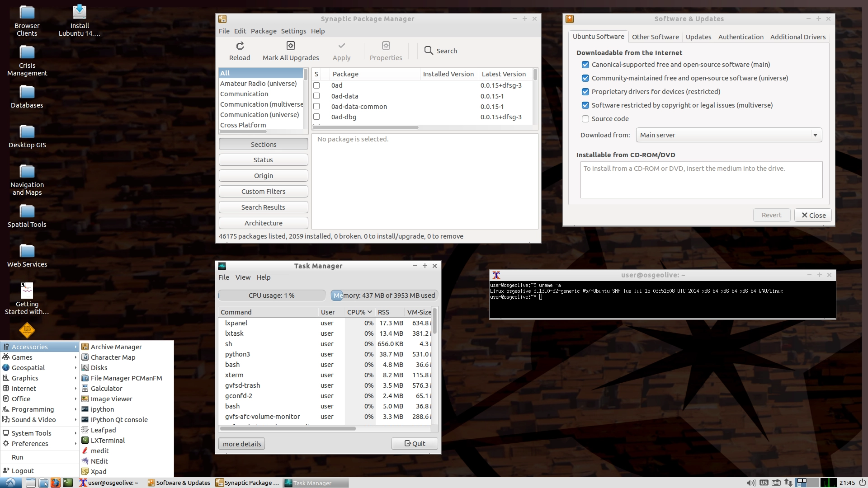Mark checkbox for package 0ad-data-common

(x=316, y=106)
